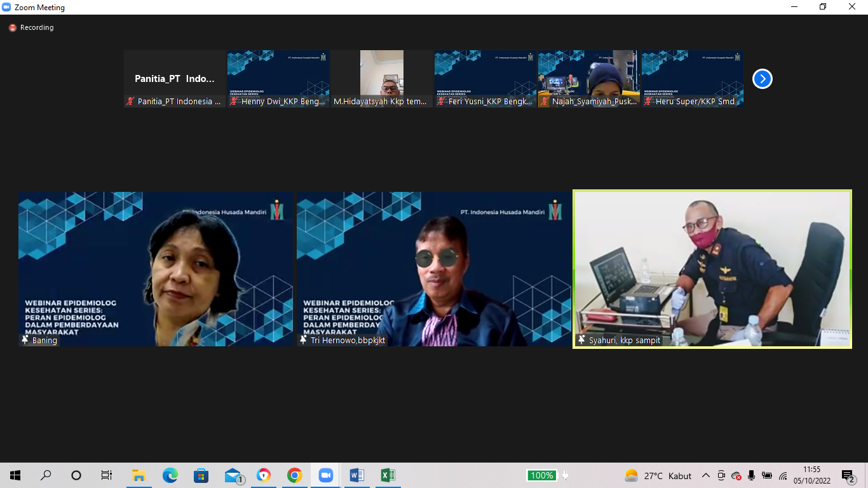Open Microsoft Store from the taskbar

201,475
